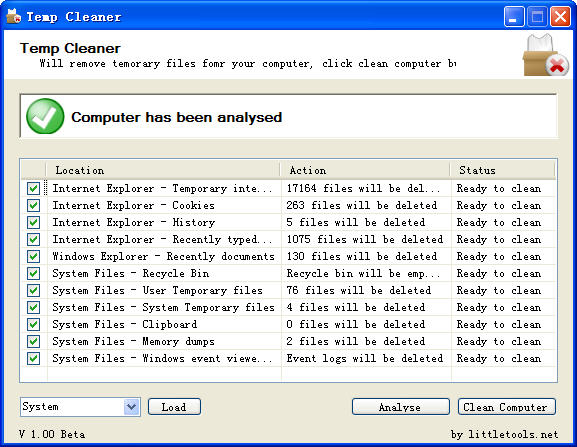
Task: Toggle the Windows event viewer checkbox
Action: (33, 359)
